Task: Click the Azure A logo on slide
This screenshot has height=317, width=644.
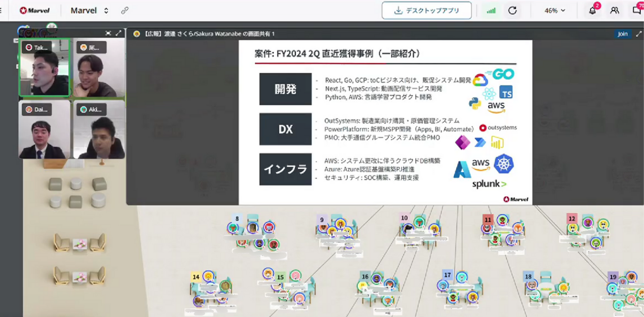Action: coord(462,169)
